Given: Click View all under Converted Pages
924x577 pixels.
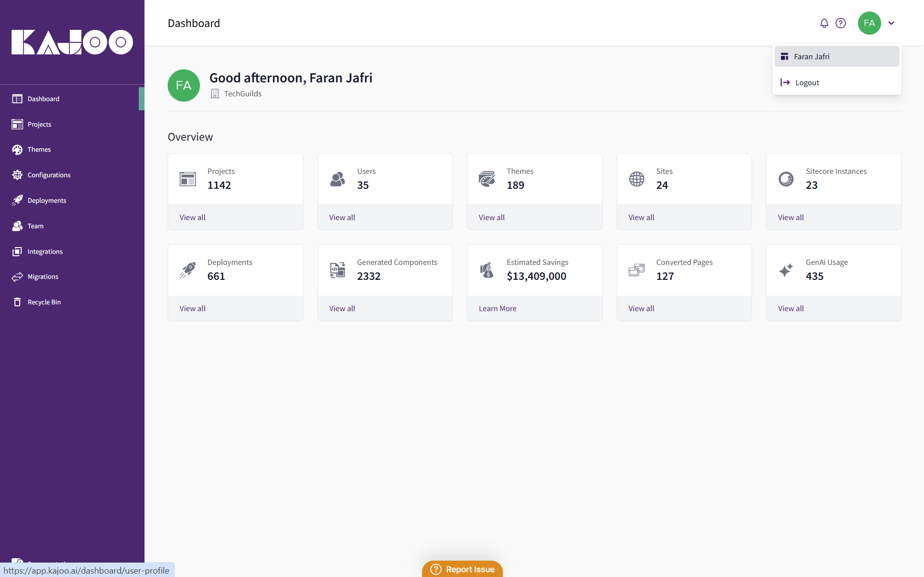Looking at the screenshot, I should [x=641, y=308].
